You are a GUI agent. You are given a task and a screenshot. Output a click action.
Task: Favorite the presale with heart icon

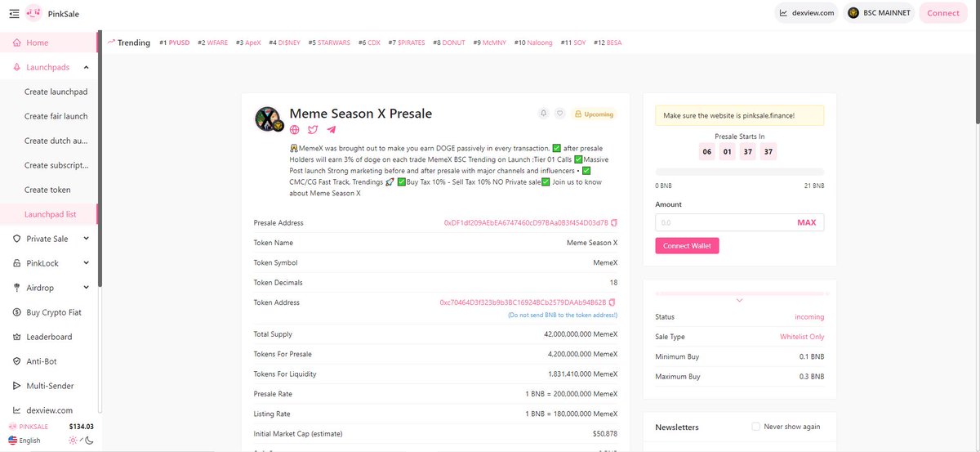(x=559, y=114)
